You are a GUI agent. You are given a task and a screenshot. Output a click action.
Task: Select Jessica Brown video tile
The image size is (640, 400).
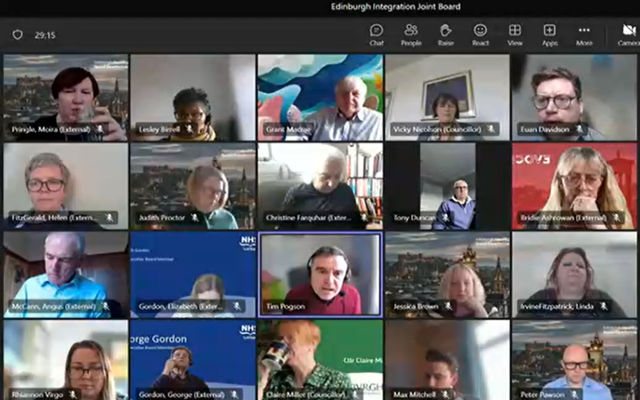447,275
